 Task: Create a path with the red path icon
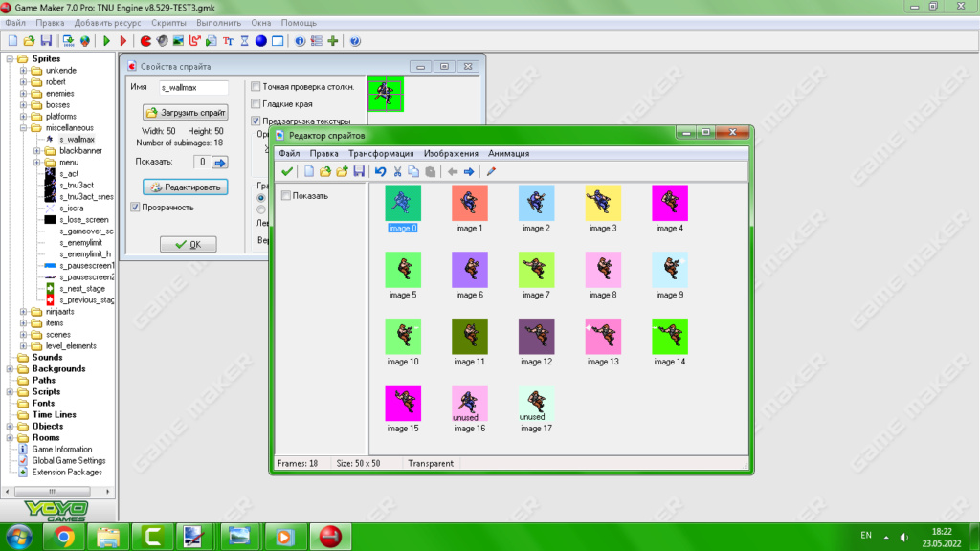tap(195, 41)
